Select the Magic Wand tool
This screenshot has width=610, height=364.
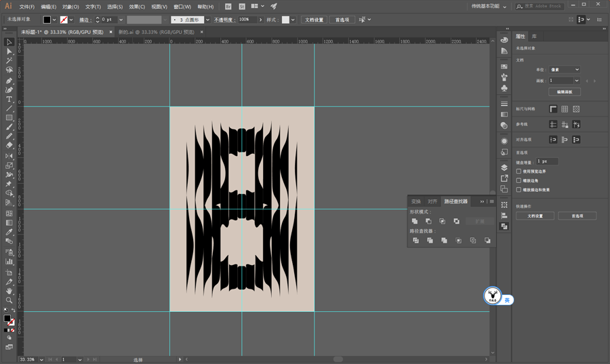coord(9,61)
